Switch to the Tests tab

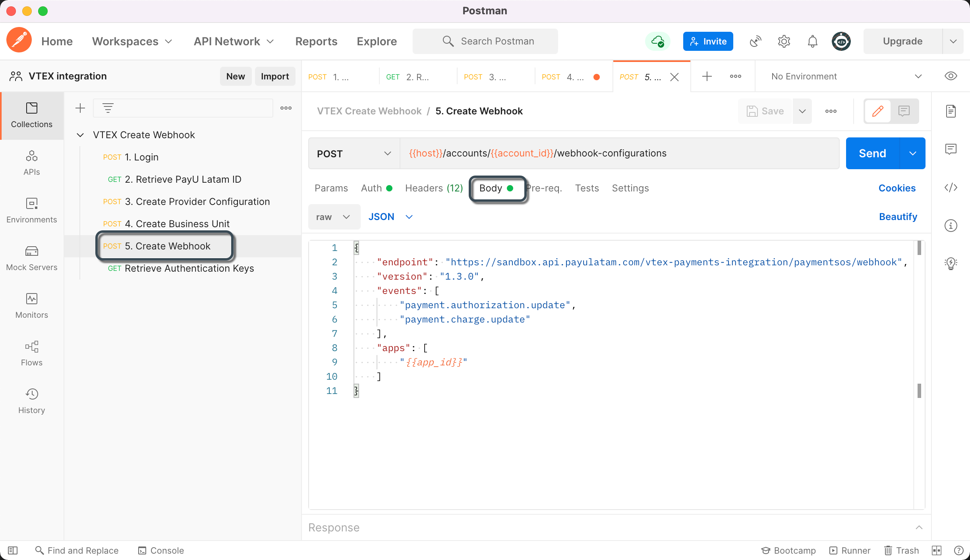(x=587, y=188)
